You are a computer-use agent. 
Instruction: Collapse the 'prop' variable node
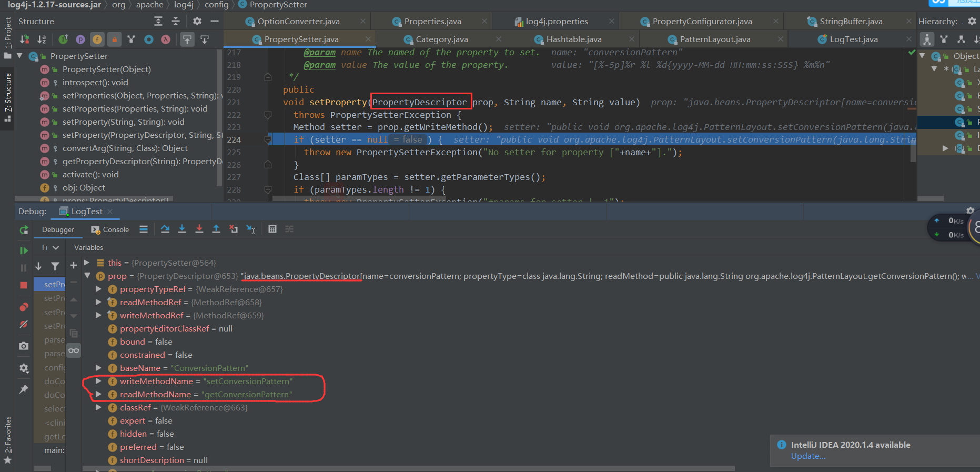point(87,276)
